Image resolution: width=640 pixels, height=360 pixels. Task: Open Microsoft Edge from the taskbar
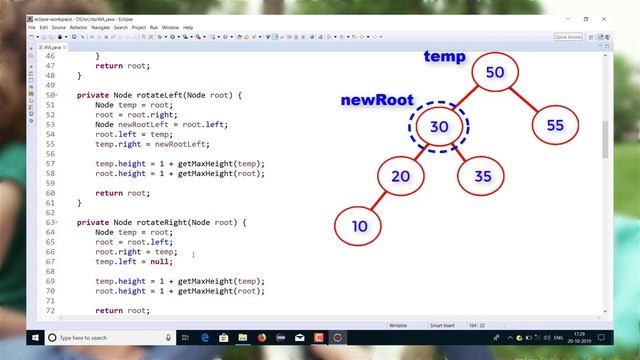204,338
